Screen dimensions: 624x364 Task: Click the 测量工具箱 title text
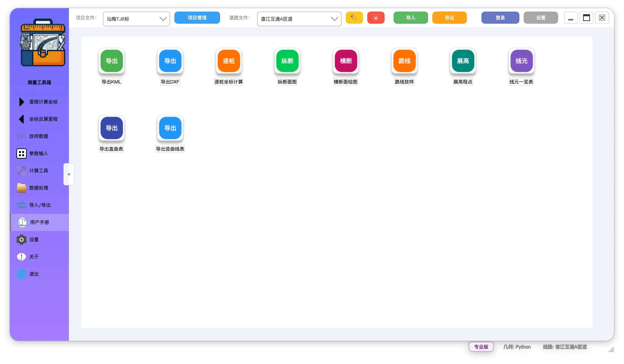(x=39, y=82)
